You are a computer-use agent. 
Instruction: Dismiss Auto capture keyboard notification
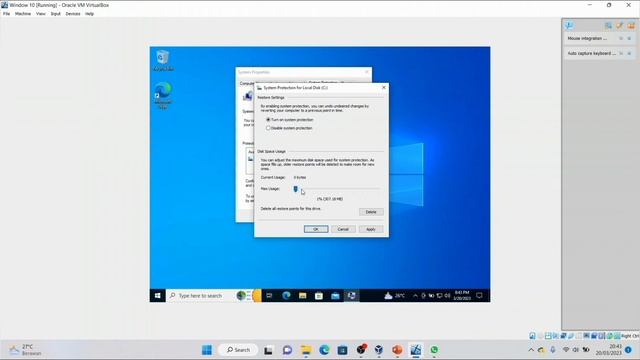[629, 53]
